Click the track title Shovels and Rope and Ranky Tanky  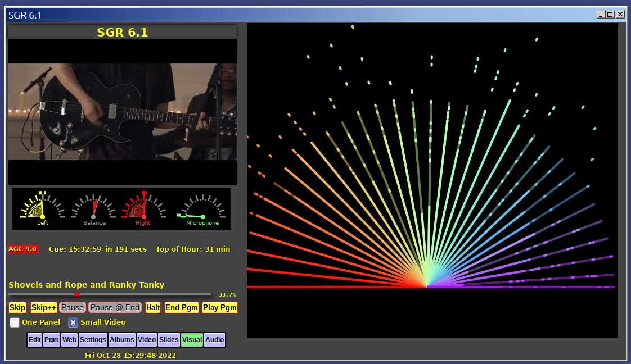(87, 285)
